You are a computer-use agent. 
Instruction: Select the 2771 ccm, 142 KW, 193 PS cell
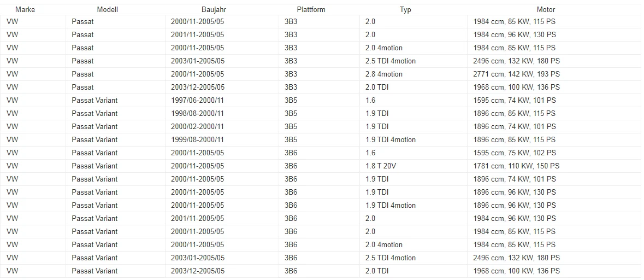coord(554,74)
